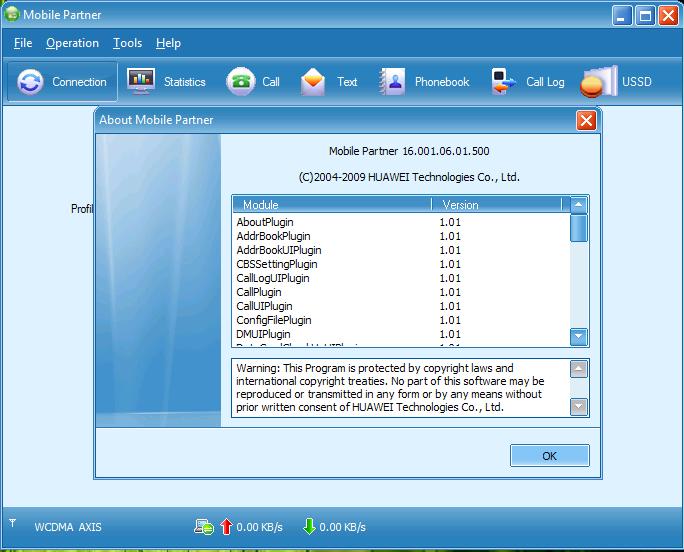Select the AddrBookPlugin row
The image size is (684, 552).
pos(401,236)
